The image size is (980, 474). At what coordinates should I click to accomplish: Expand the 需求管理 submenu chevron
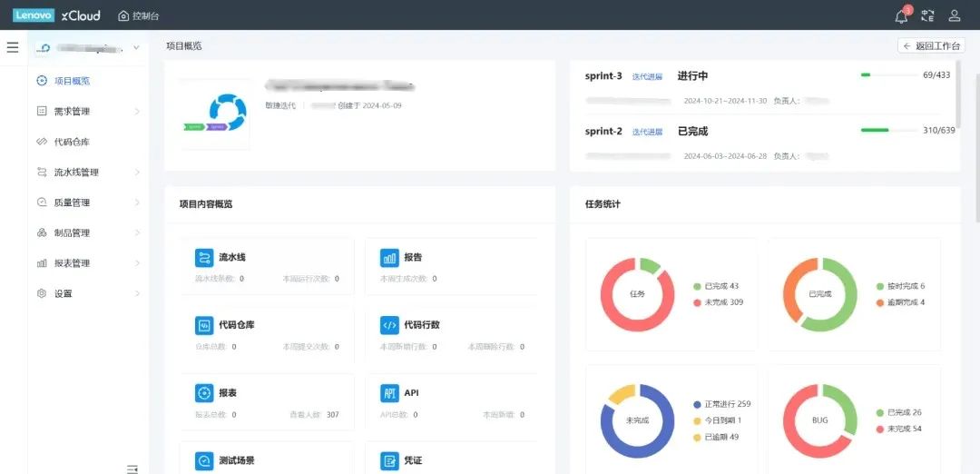coord(137,112)
